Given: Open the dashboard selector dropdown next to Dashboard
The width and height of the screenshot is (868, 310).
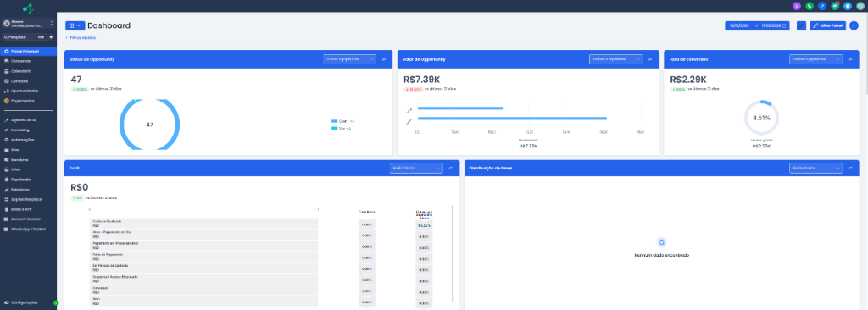Looking at the screenshot, I should 75,25.
